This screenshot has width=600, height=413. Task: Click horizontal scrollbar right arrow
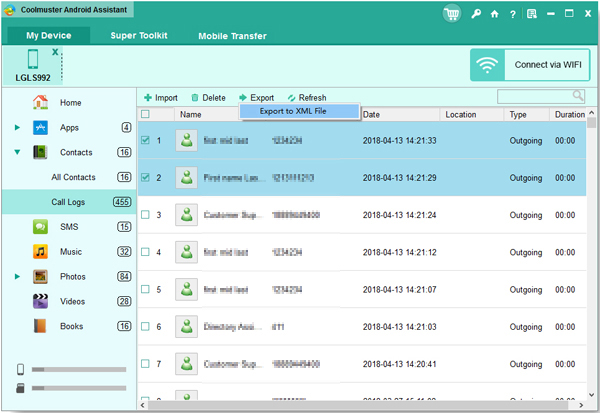(x=581, y=405)
